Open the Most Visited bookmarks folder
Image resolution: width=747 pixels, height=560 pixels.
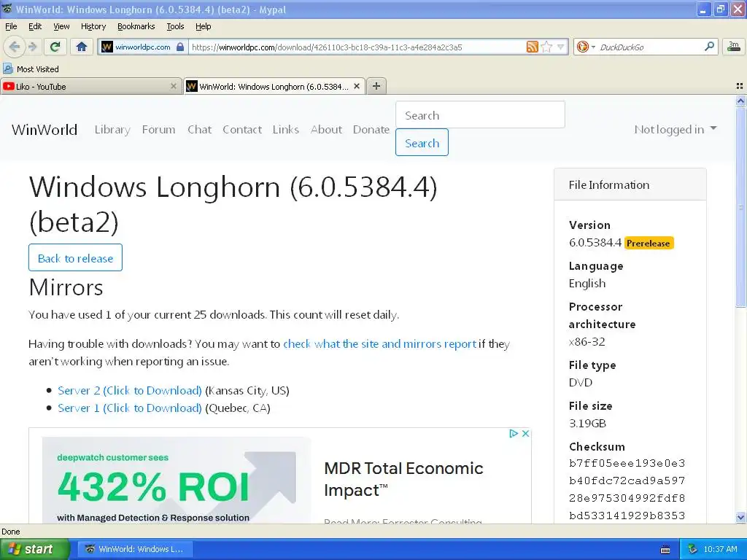pos(31,69)
